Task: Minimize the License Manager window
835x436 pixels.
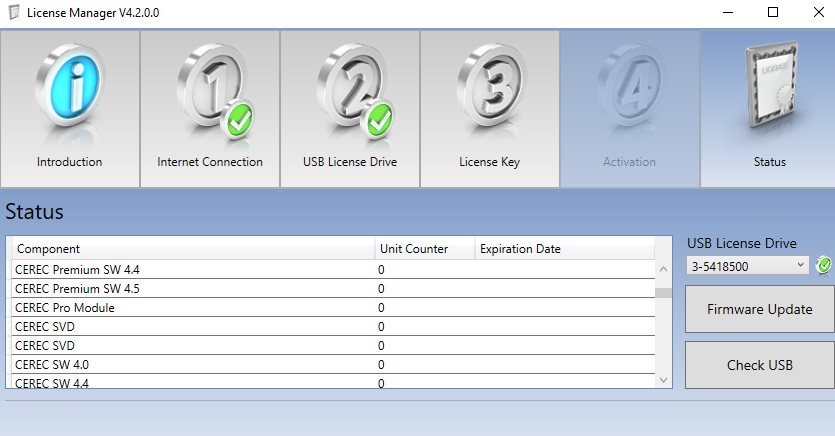Action: pos(728,12)
